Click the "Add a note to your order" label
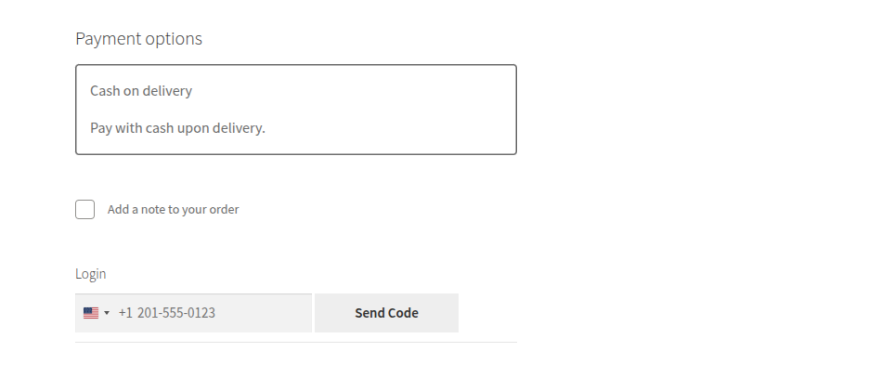 click(173, 209)
